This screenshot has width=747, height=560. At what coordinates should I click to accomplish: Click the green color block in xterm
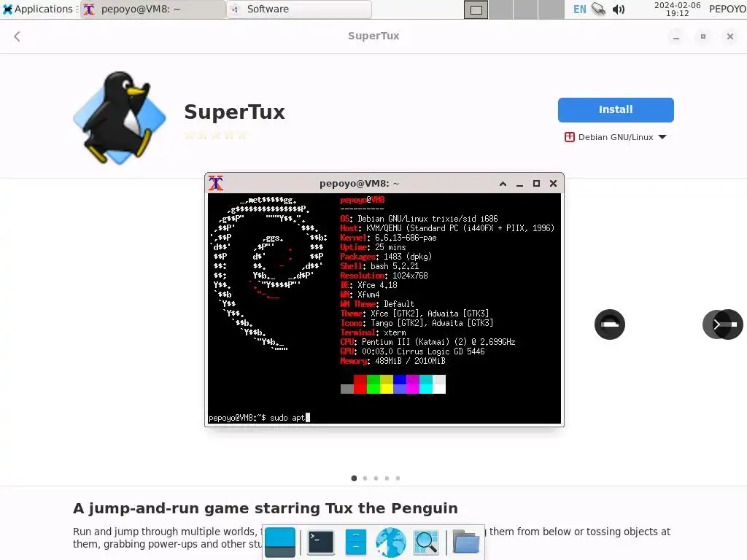(x=373, y=384)
